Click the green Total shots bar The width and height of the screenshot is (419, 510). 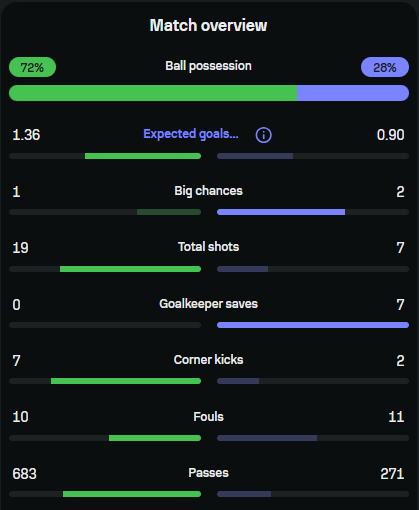point(130,269)
